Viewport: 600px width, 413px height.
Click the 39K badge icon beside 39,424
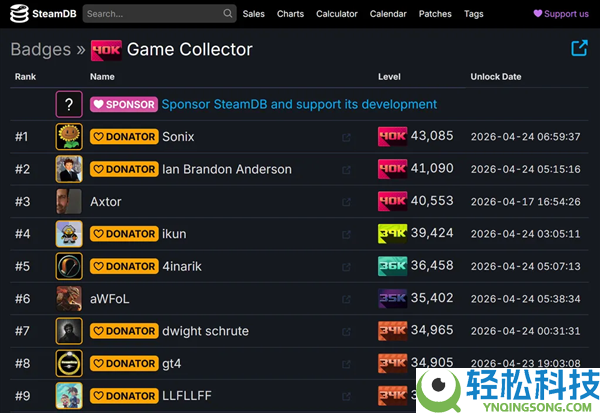(392, 233)
